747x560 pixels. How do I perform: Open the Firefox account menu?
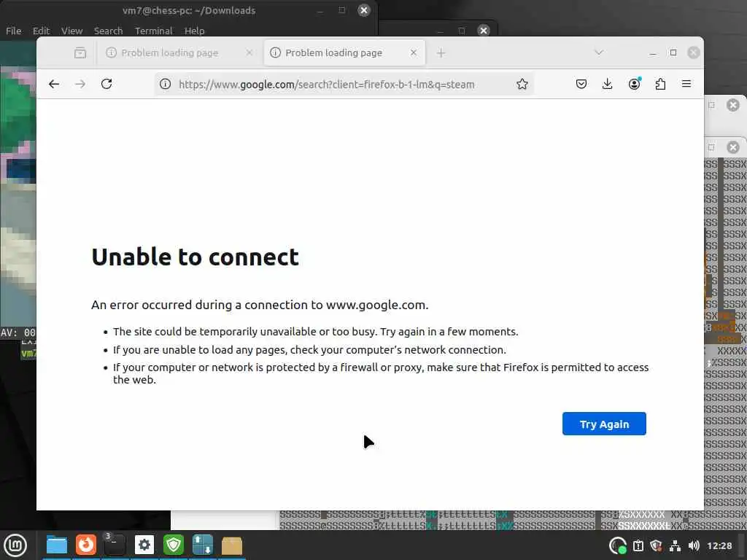tap(634, 85)
